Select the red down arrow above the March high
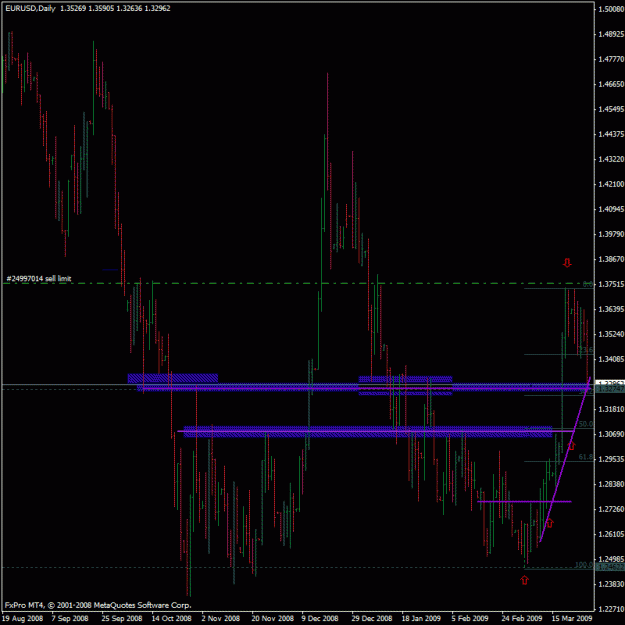Image resolution: width=625 pixels, height=625 pixels. 567,263
